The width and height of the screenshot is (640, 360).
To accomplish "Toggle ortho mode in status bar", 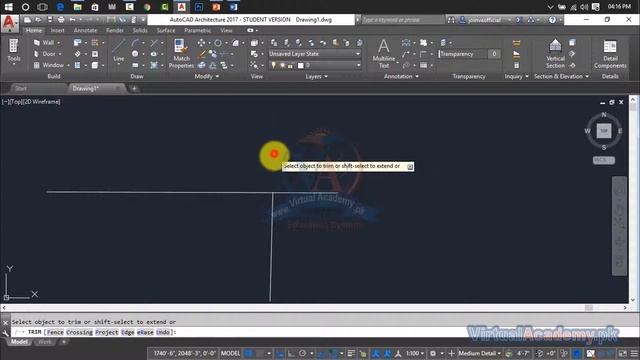I will [x=291, y=353].
